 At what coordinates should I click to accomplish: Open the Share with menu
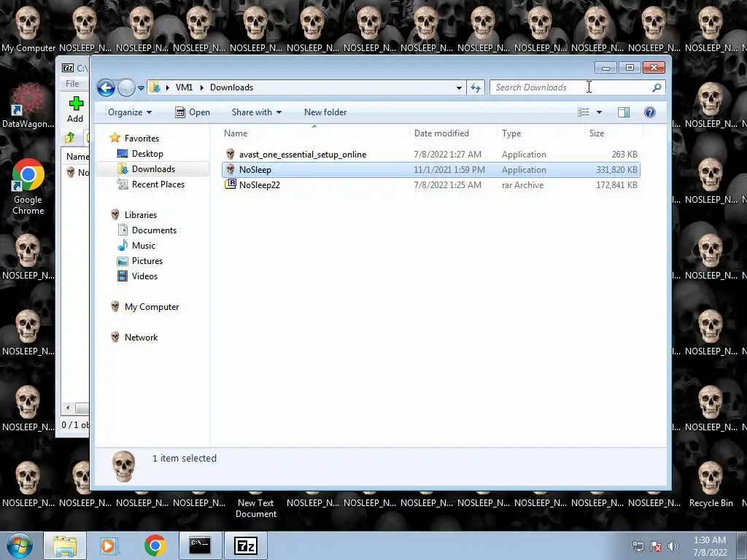(256, 112)
